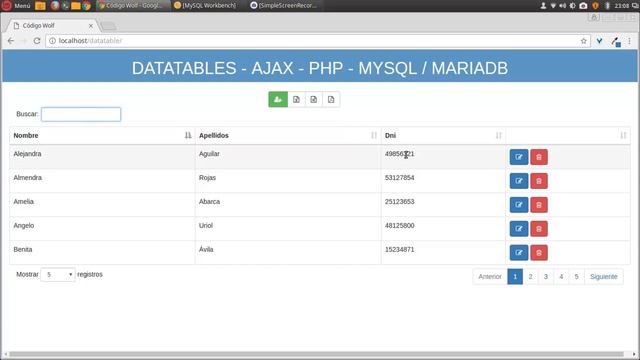Open the Bluetooth tray indicator
This screenshot has height=360, width=640.
click(607, 6)
